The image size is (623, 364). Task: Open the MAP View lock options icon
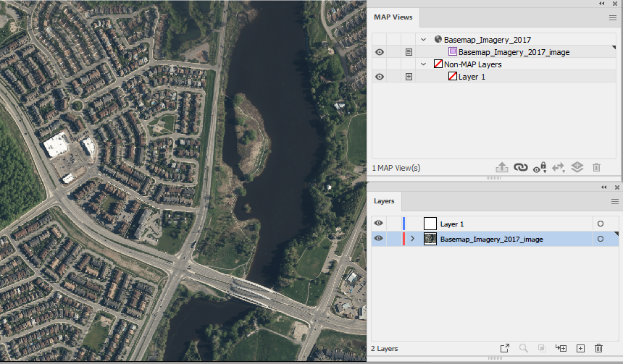click(x=540, y=167)
